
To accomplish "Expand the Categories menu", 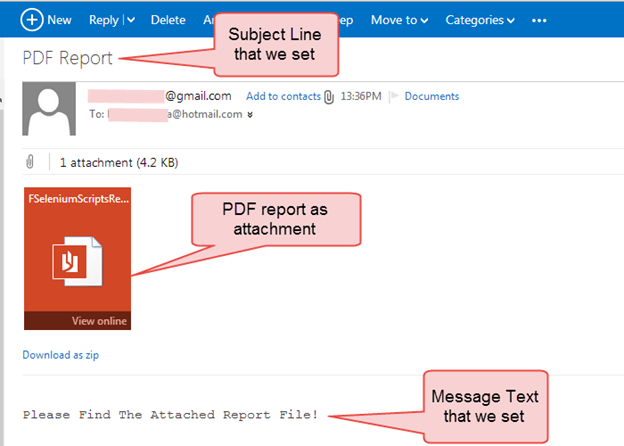I will [480, 20].
